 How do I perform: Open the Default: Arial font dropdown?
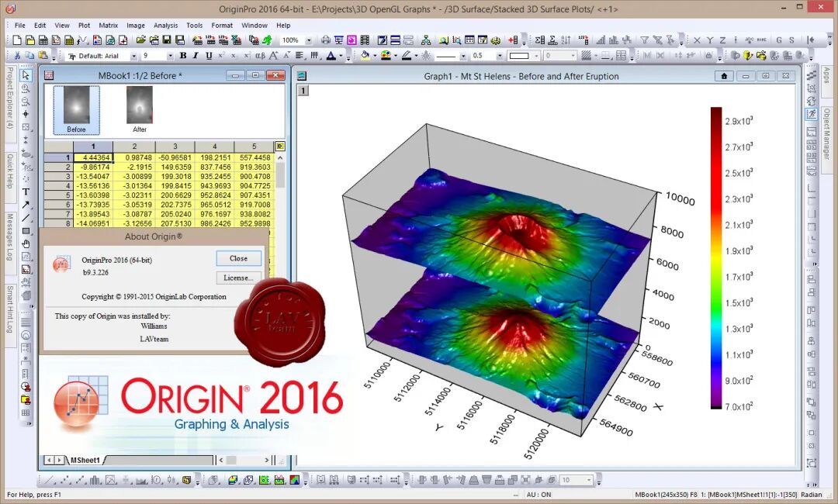click(133, 56)
